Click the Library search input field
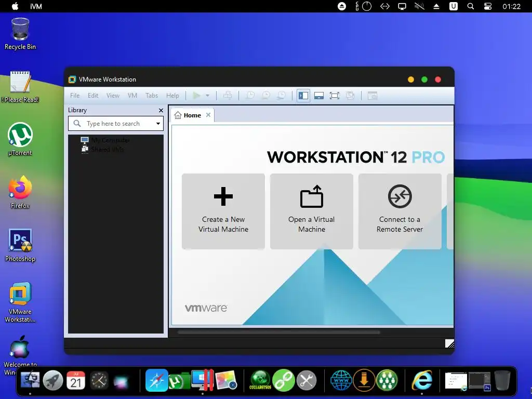 115,124
